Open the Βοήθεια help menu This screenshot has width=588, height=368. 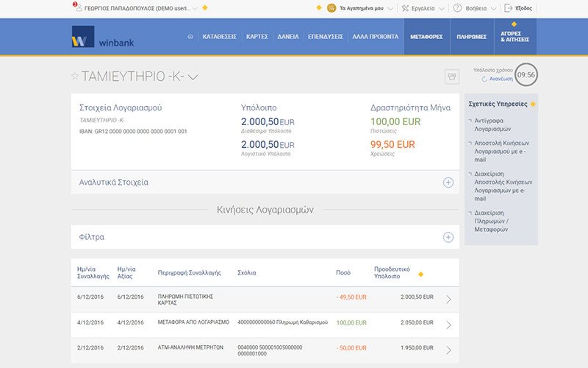tap(475, 9)
